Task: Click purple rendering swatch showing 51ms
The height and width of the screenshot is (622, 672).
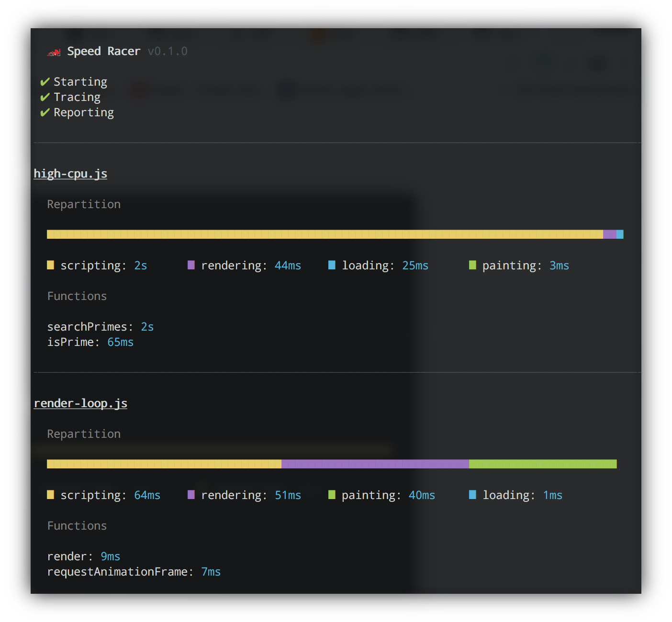Action: click(x=191, y=495)
